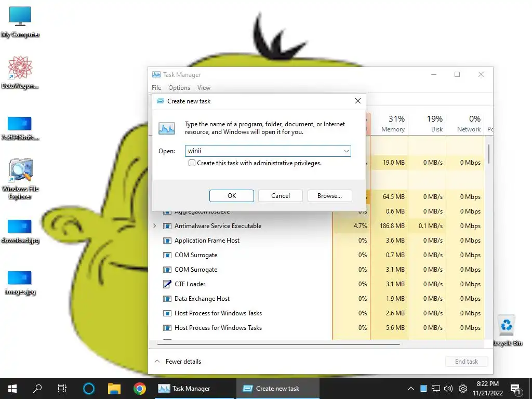Open the File menu in Task Manager
Viewport: 532px width, 399px height.
[x=156, y=87]
